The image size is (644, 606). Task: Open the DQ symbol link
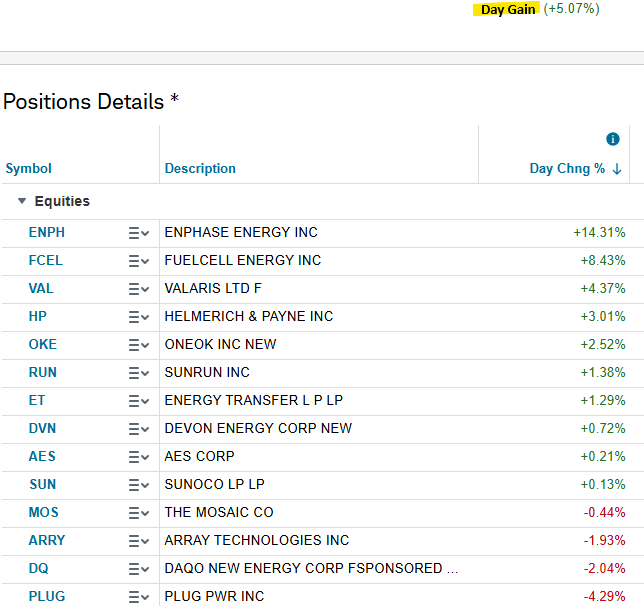pos(38,568)
